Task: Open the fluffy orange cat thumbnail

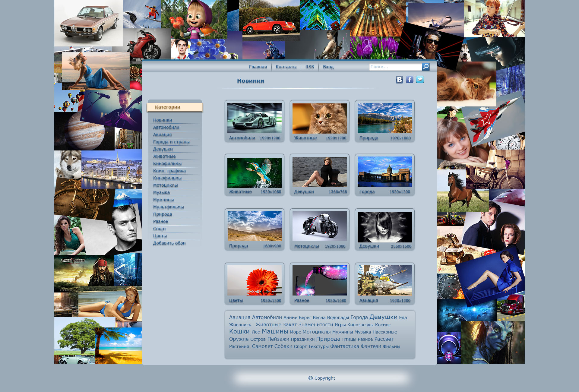Action: 319,118
